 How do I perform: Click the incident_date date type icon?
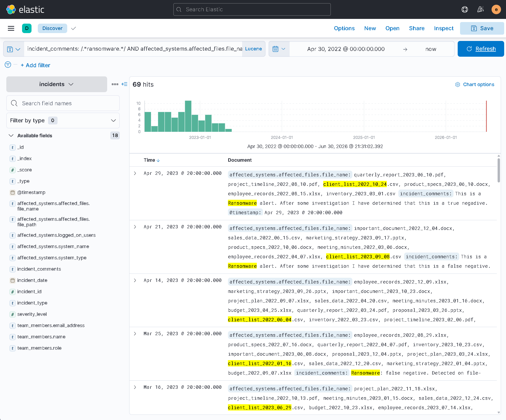tap(12, 281)
